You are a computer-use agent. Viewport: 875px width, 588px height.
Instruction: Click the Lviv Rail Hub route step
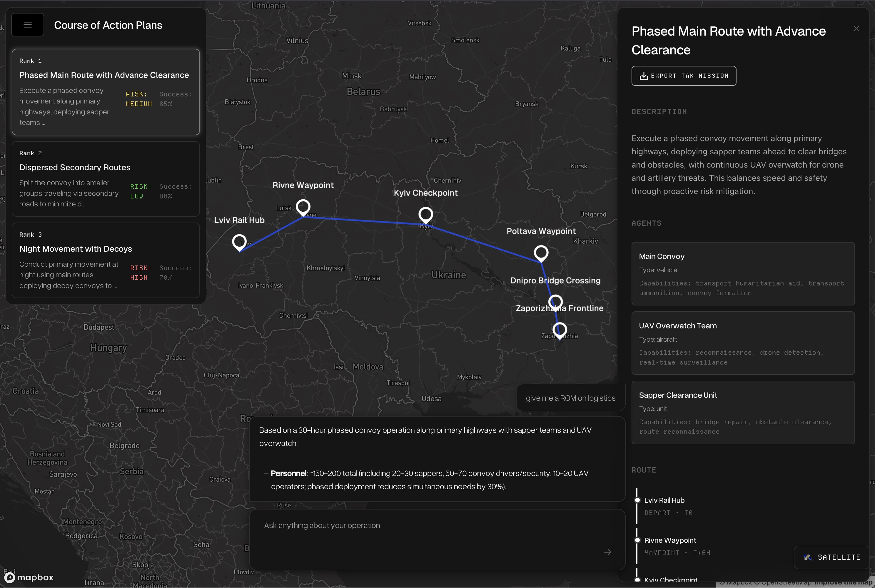click(x=664, y=500)
